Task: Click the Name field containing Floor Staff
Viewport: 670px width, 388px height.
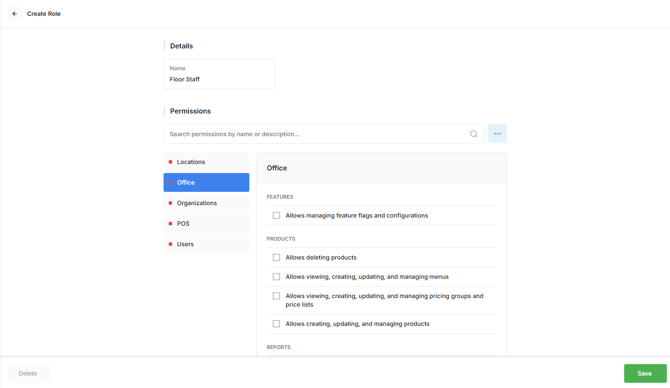Action: [219, 74]
